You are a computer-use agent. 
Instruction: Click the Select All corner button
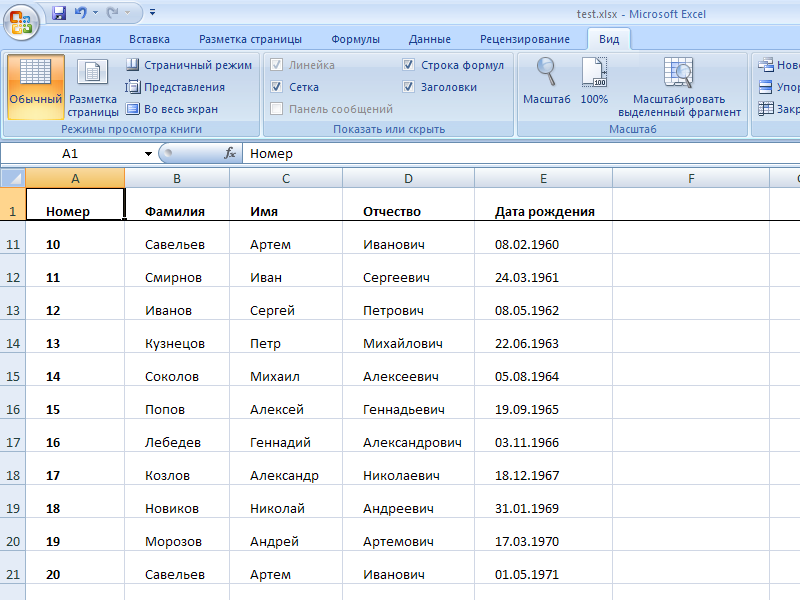[13, 178]
